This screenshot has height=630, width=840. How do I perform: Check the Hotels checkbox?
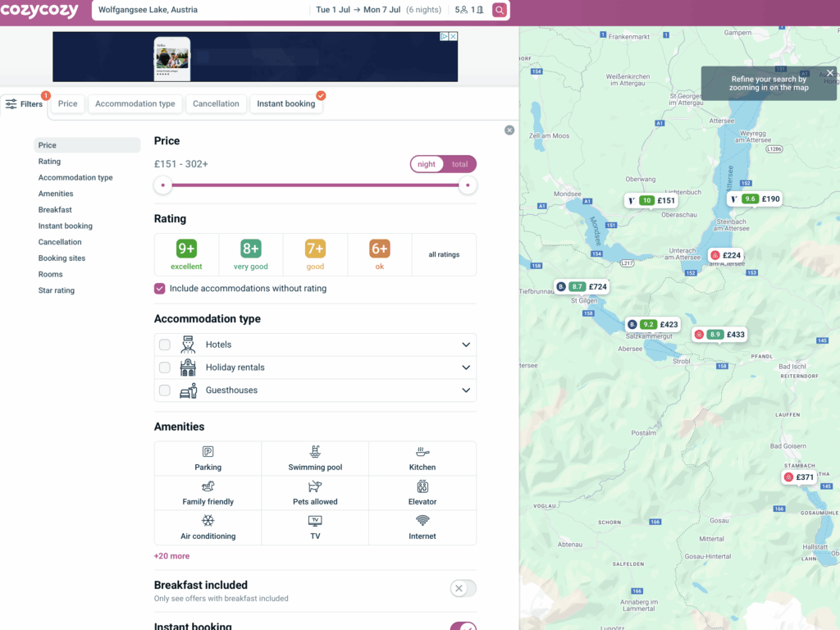point(165,345)
